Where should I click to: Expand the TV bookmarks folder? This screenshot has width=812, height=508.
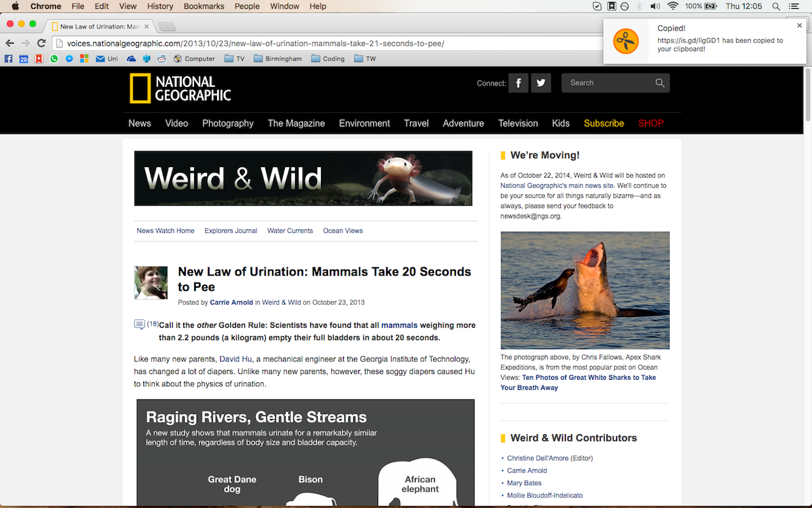[234, 58]
